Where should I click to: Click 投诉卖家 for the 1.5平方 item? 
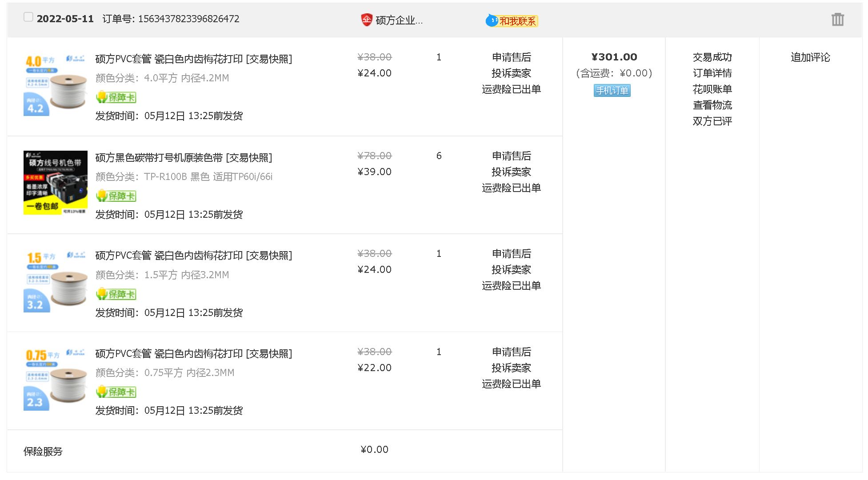click(x=511, y=270)
